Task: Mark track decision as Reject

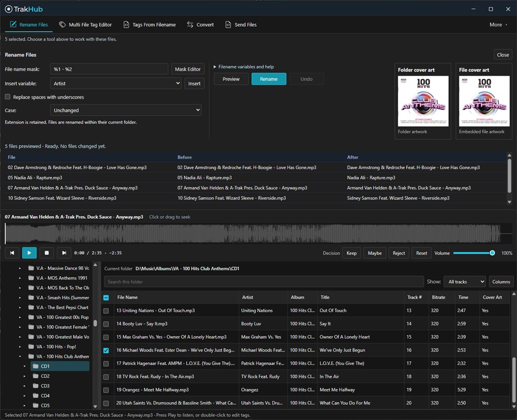Action: (x=399, y=253)
